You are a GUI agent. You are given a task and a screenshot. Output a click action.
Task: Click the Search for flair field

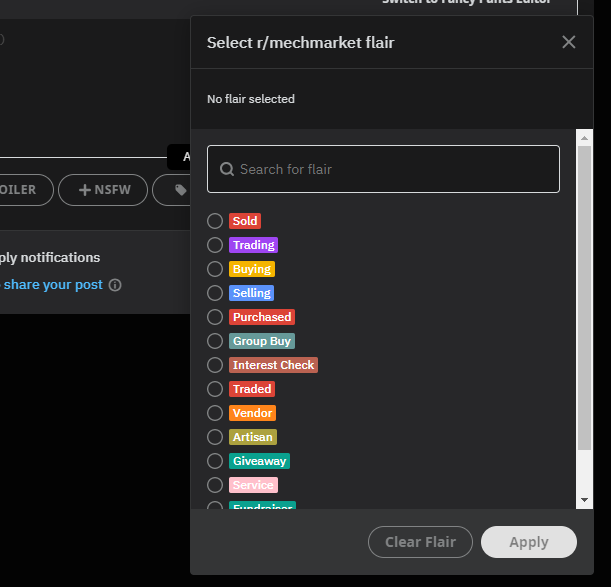click(x=383, y=169)
